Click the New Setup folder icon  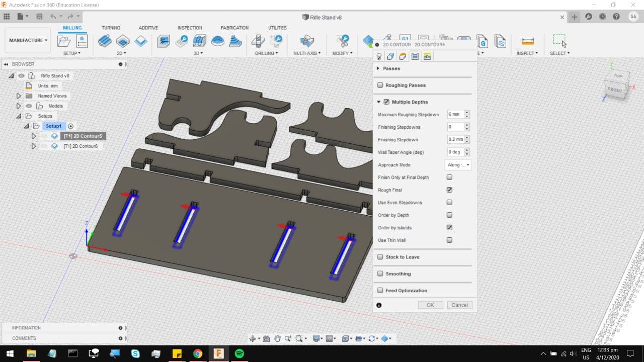pos(64,41)
